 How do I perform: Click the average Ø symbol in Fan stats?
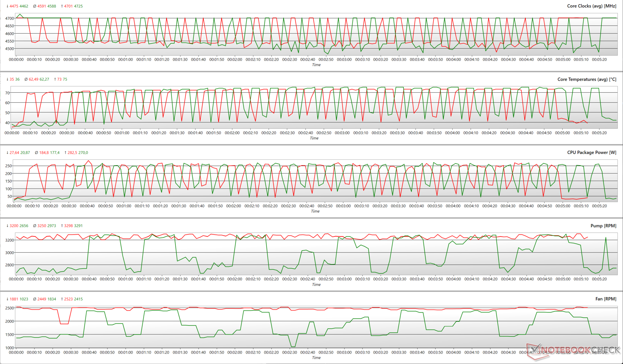click(x=35, y=299)
